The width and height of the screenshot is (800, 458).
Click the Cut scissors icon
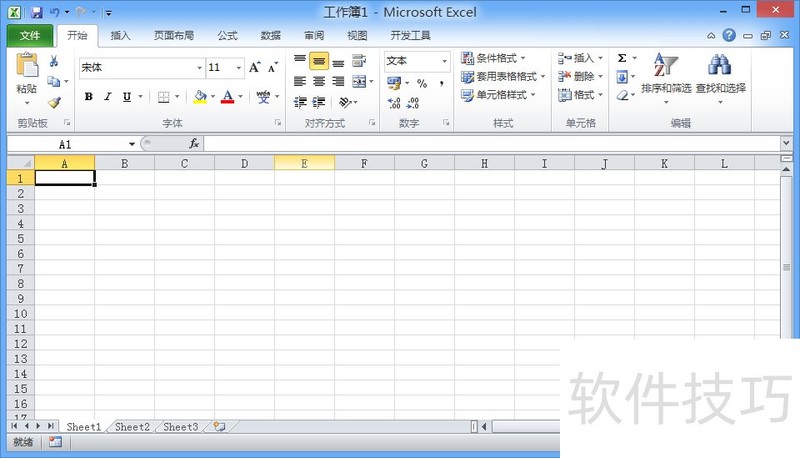tap(54, 61)
